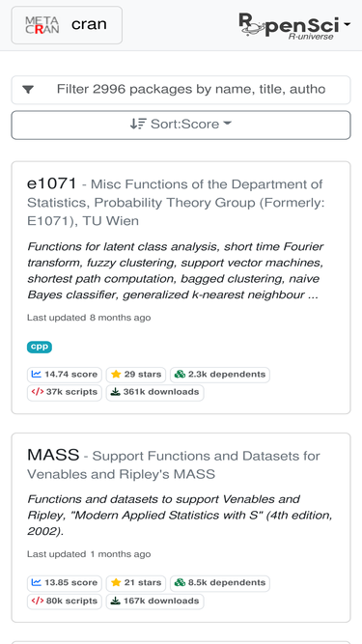Click the MASS dependents cubes icon
Image resolution: width=362 pixels, height=644 pixels.
click(x=180, y=582)
